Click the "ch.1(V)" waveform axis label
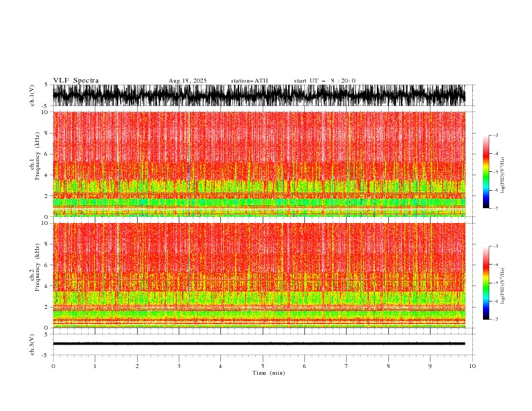This screenshot has width=532, height=411. point(32,95)
